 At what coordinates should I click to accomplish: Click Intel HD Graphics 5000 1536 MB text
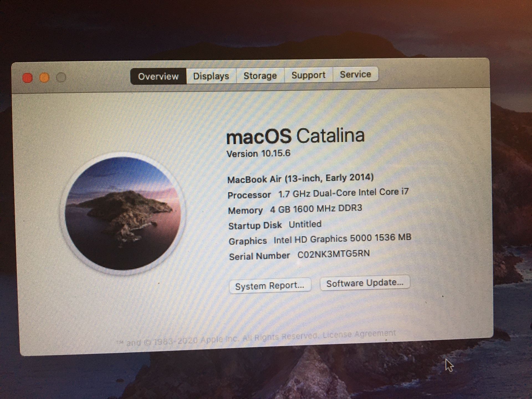click(342, 239)
